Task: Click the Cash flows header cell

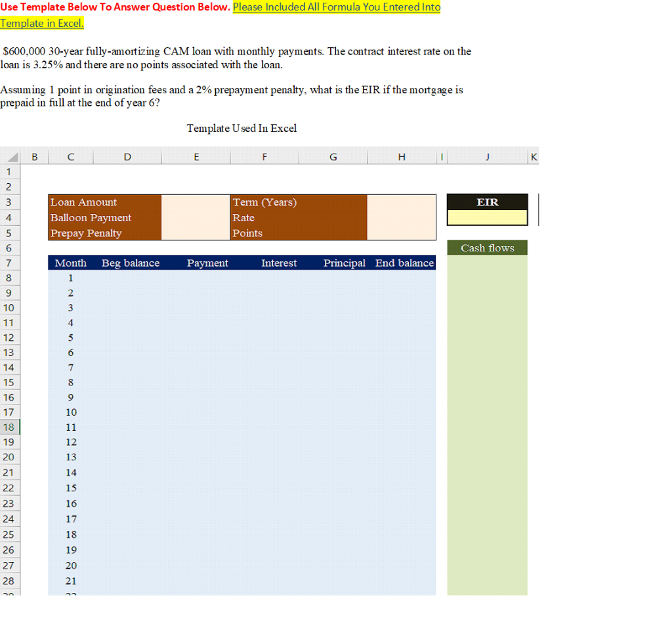Action: (488, 248)
